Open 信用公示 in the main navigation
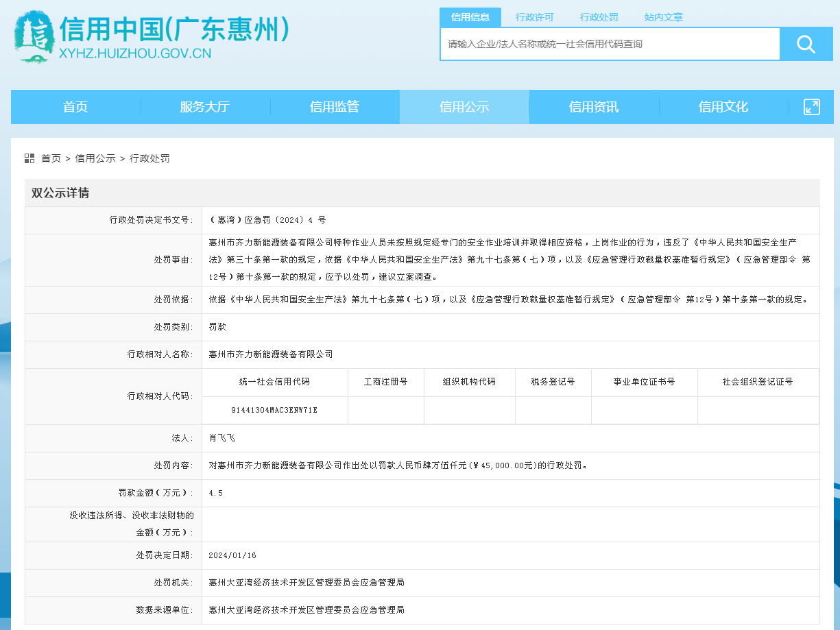The height and width of the screenshot is (630, 840). pyautogui.click(x=464, y=107)
